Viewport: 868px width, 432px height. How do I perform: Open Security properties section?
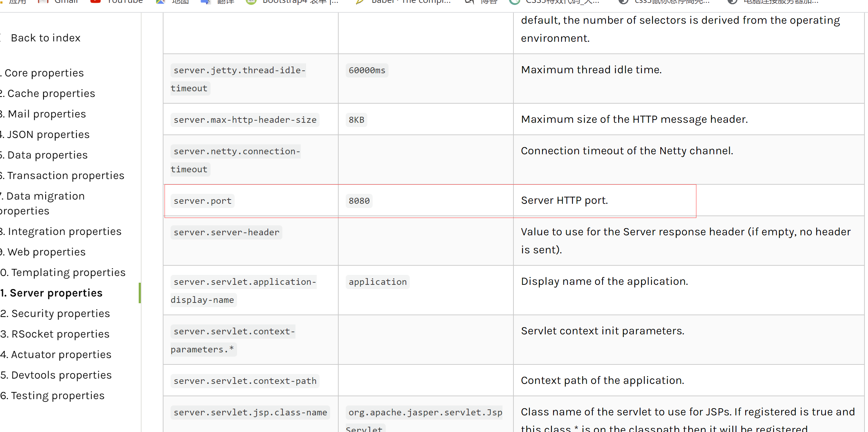coord(61,313)
